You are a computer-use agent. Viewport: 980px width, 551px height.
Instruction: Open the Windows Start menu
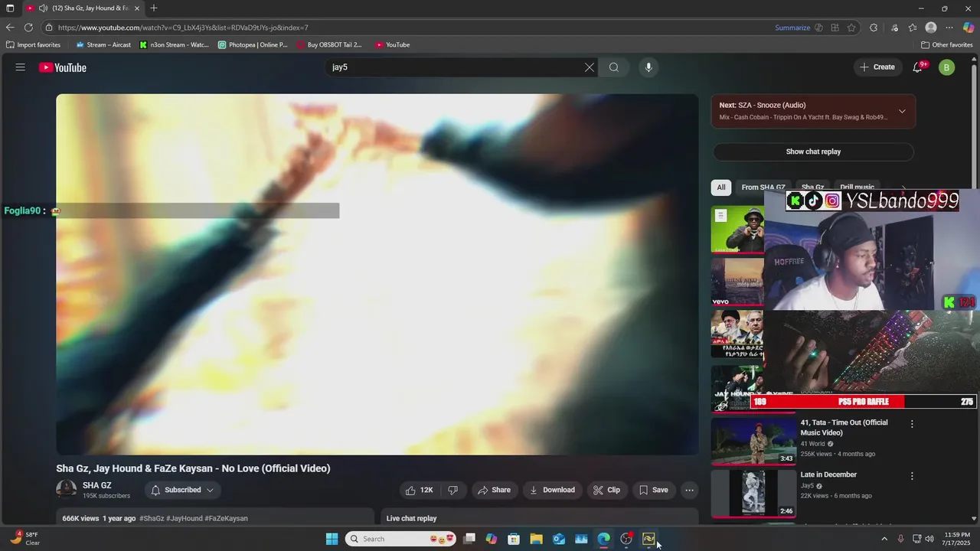(x=332, y=539)
